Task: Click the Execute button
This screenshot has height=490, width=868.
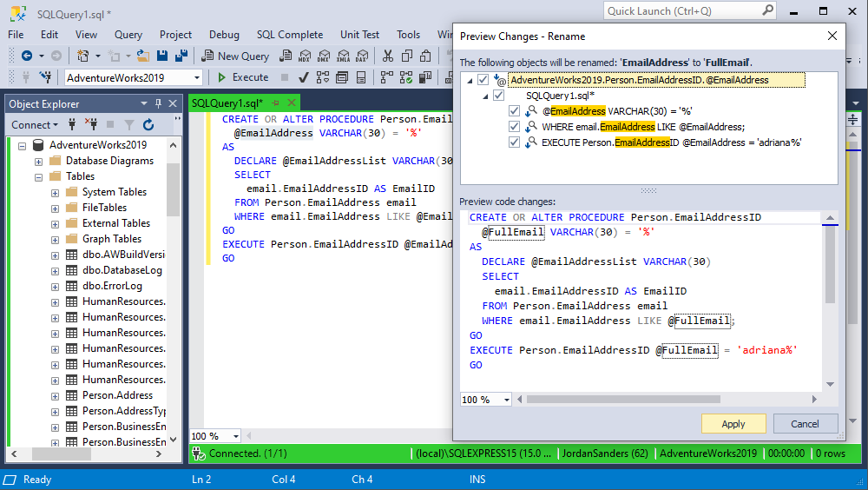Action: pos(243,77)
